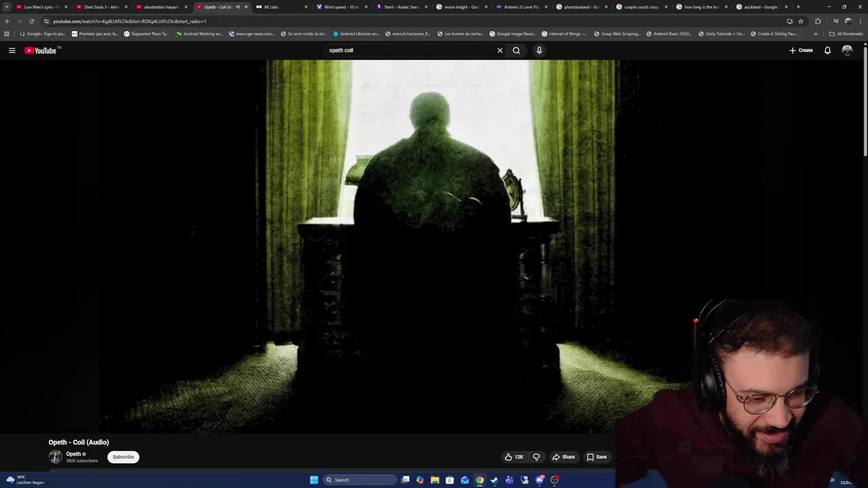Open the Opeth channel name link
Screen dimensions: 868x488
click(x=73, y=454)
